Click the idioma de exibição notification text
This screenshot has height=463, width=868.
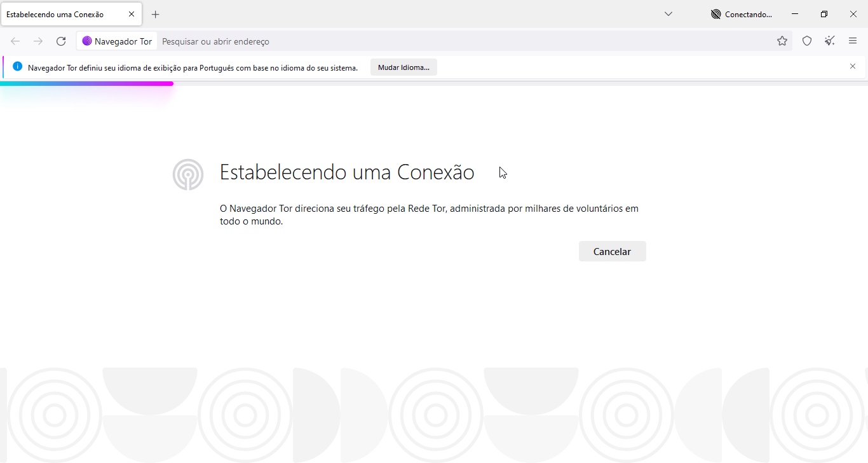(x=193, y=67)
